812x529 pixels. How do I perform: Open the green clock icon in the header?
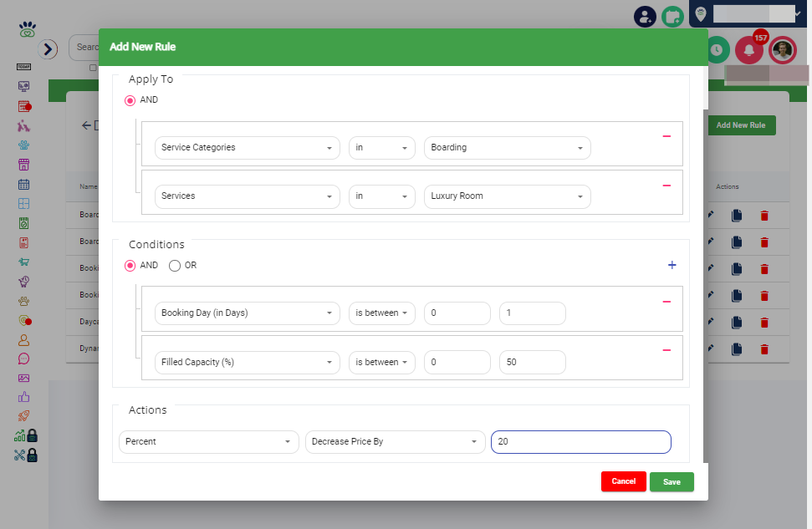(717, 49)
